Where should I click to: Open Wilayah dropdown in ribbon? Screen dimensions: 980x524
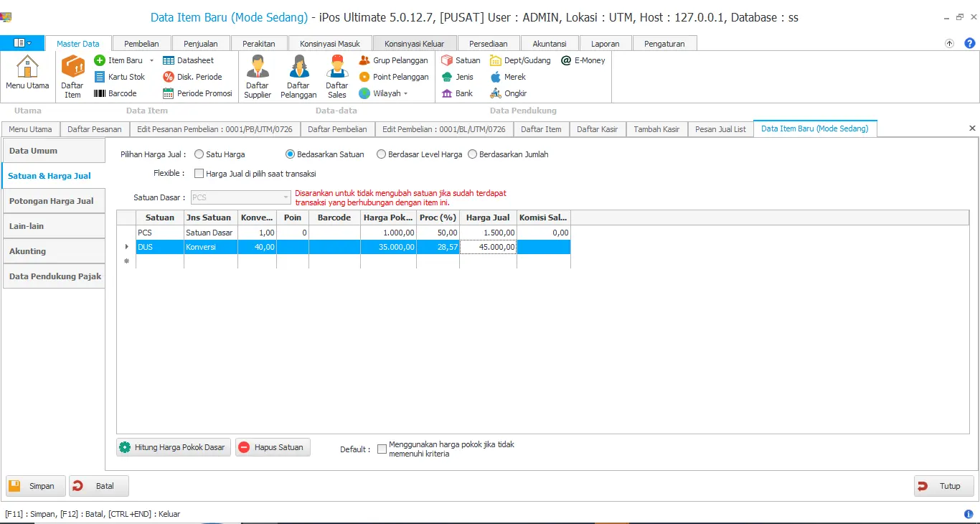click(x=383, y=93)
